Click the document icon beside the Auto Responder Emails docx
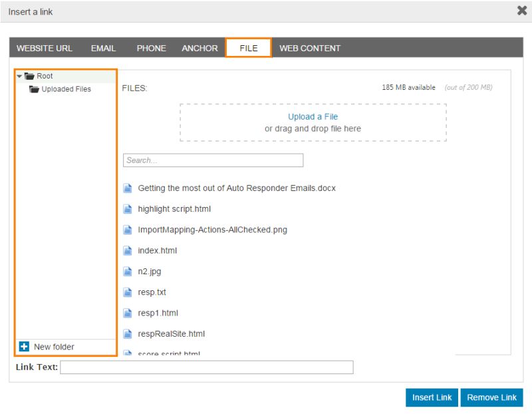532x414 pixels. (128, 188)
